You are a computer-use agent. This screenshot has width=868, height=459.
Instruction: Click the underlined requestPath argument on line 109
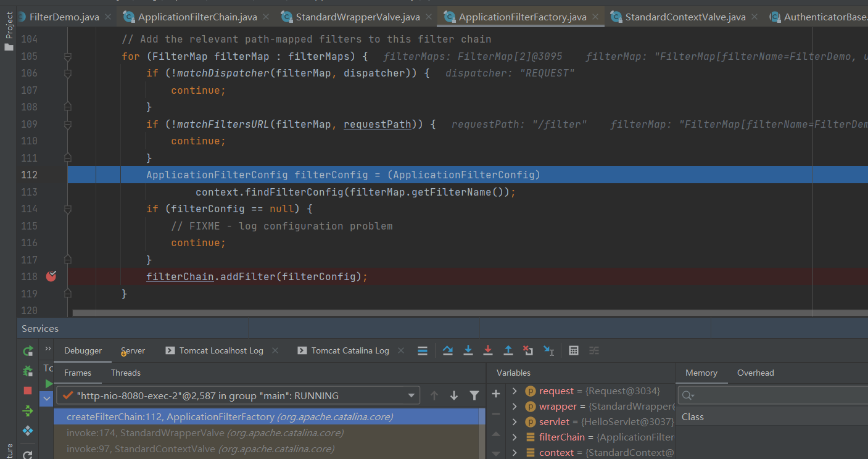[x=377, y=124]
